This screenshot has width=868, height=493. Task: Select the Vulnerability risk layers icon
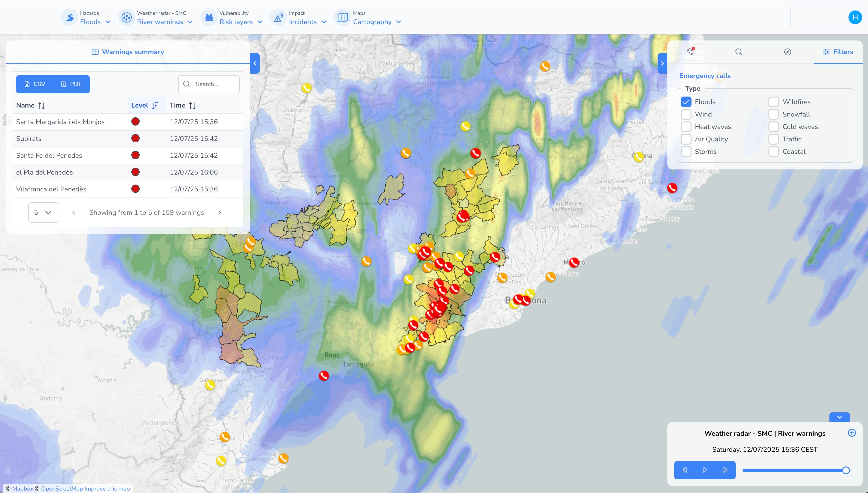point(209,17)
